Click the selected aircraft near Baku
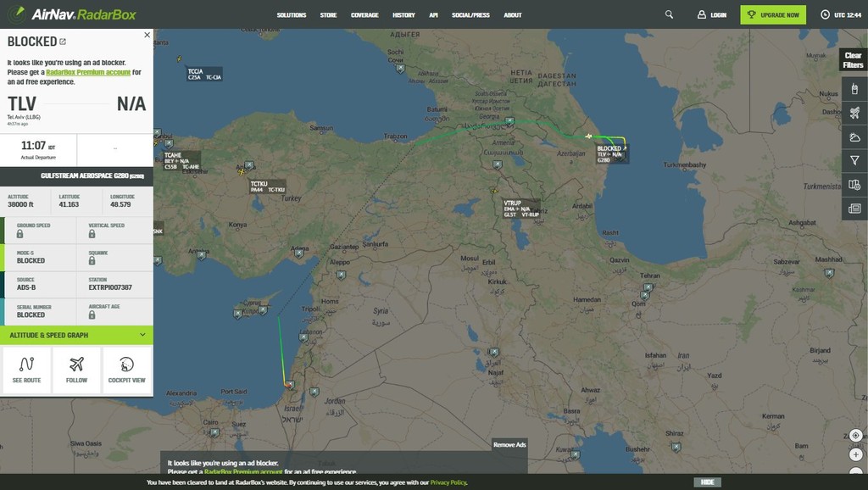 pos(588,136)
